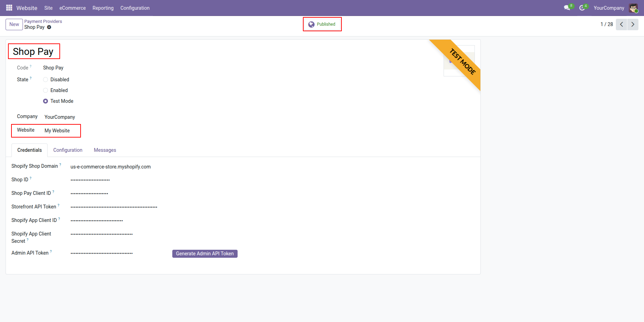The height and width of the screenshot is (322, 644).
Task: Show help tooltip for the State field
Action: [31, 78]
